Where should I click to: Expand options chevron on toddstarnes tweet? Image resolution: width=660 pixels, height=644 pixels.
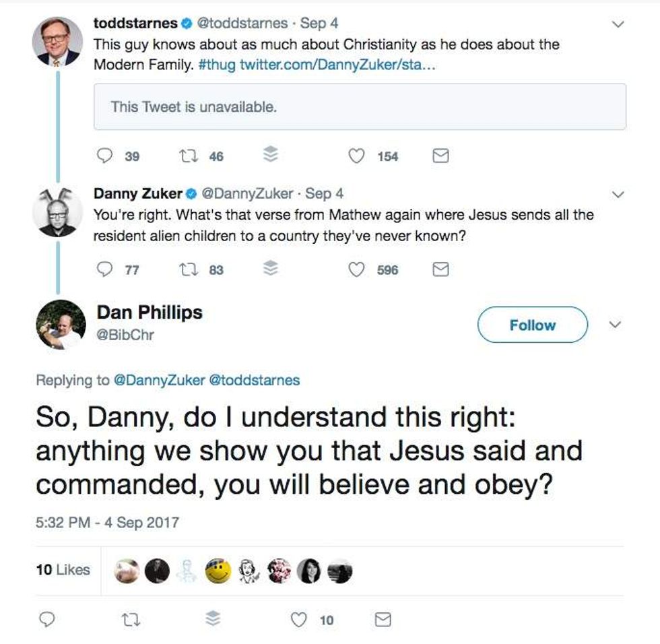coord(618,24)
